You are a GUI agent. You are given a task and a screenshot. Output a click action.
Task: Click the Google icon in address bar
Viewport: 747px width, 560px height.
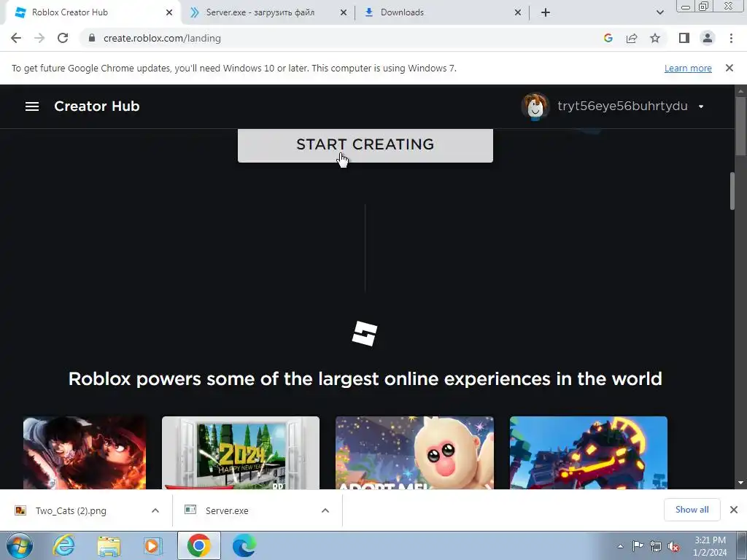(x=608, y=38)
